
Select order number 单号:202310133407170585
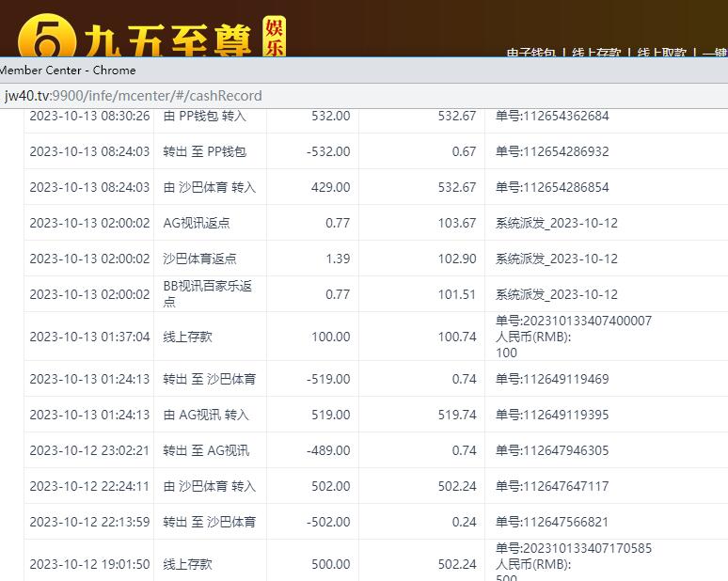click(574, 548)
